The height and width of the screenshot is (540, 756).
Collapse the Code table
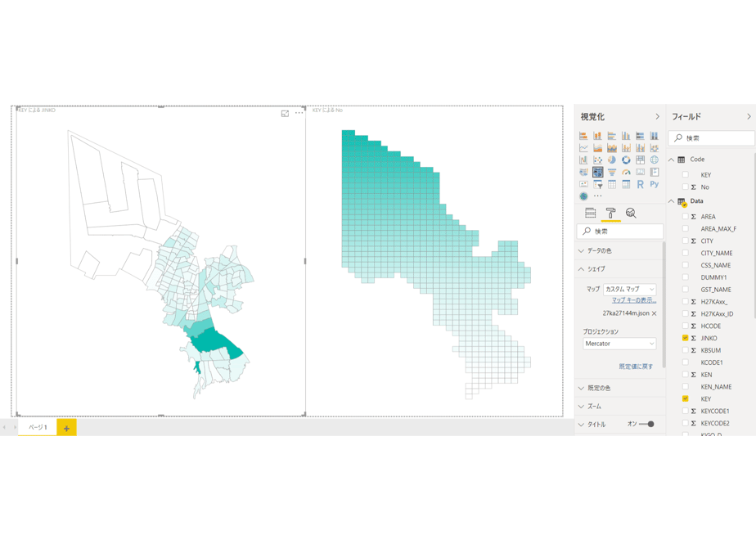(671, 160)
